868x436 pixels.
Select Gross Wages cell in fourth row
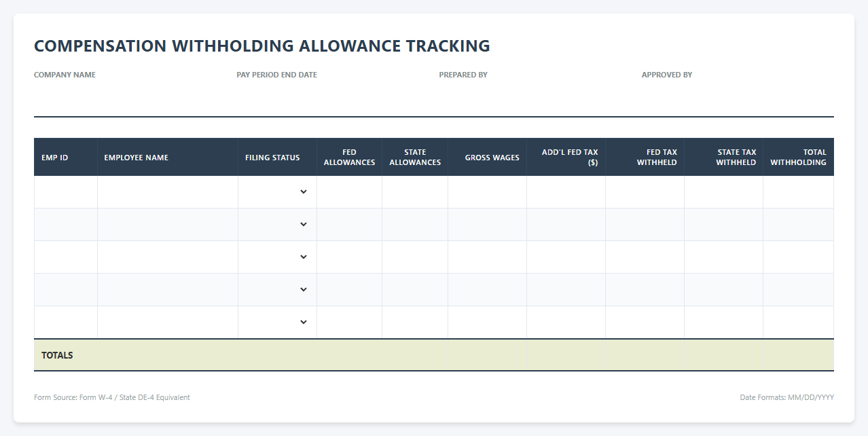point(487,290)
